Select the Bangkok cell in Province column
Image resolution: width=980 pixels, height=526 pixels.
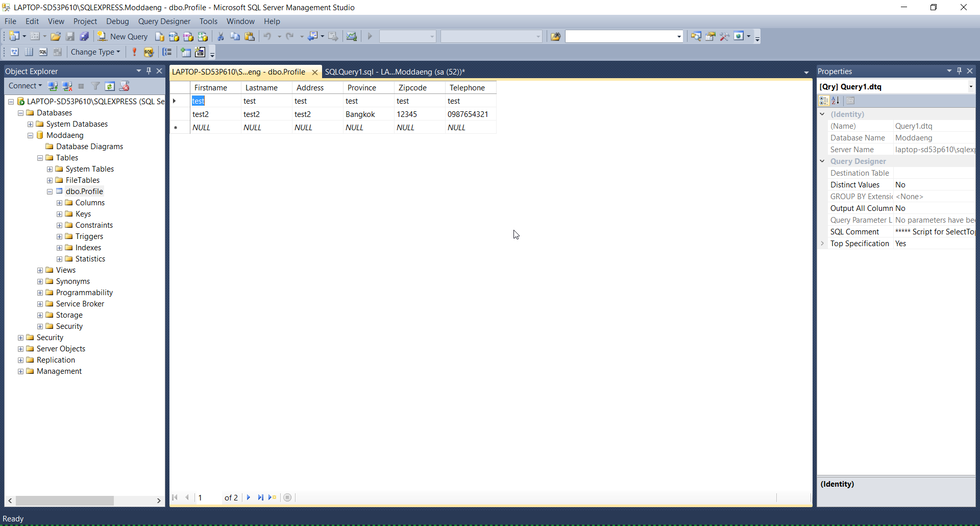click(360, 114)
